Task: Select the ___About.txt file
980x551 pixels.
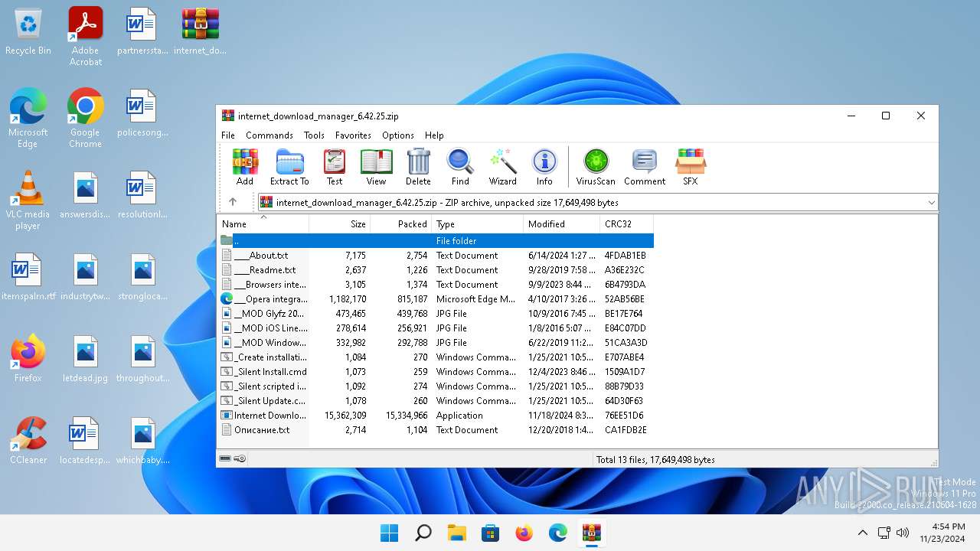Action: pos(436,256)
